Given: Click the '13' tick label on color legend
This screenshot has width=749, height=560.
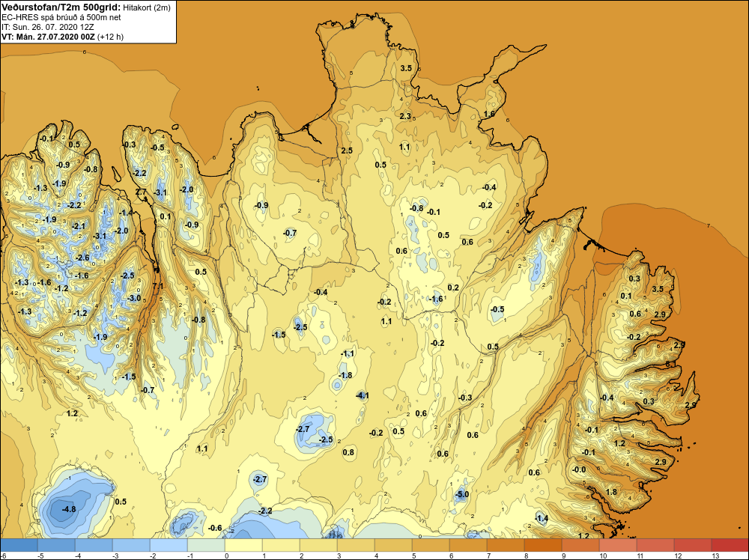Looking at the screenshot, I should [x=715, y=556].
